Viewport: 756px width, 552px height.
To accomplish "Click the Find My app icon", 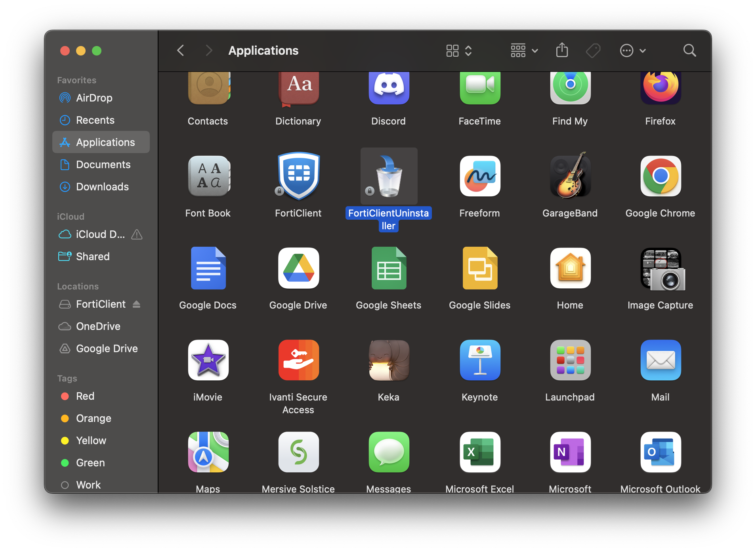I will tap(570, 88).
